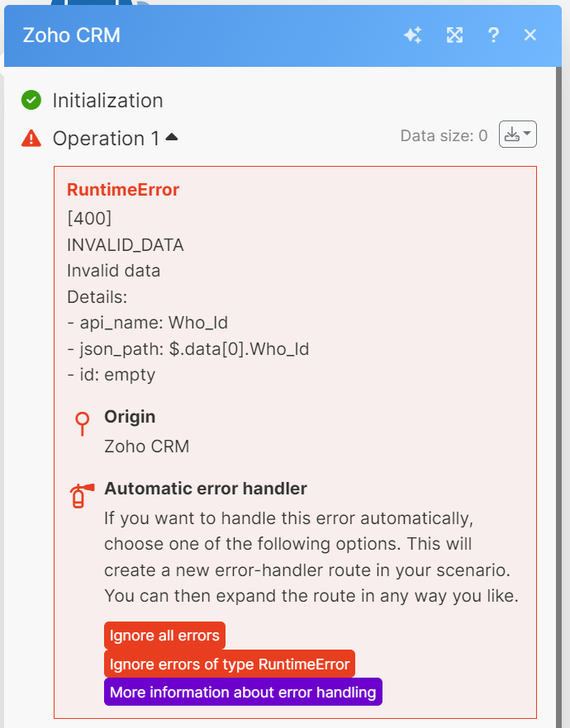The height and width of the screenshot is (728, 570).
Task: Click the green Initialization checkmark icon
Action: [x=31, y=101]
